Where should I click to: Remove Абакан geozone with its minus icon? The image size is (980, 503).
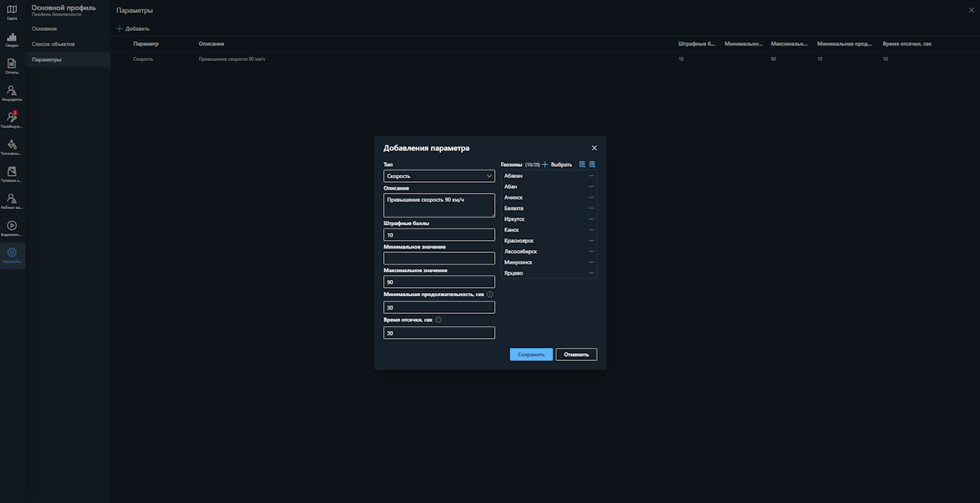coord(591,176)
